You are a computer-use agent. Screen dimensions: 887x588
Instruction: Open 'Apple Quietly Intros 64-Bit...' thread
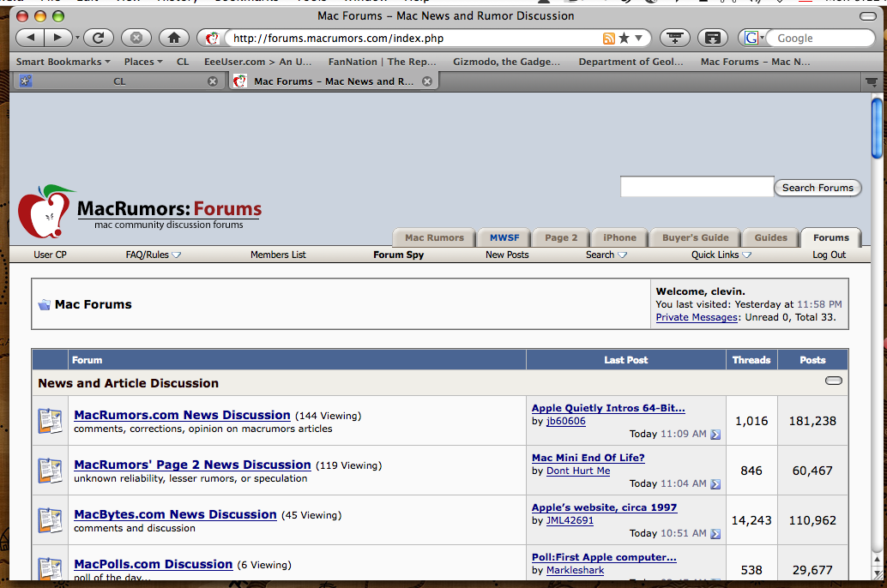608,408
